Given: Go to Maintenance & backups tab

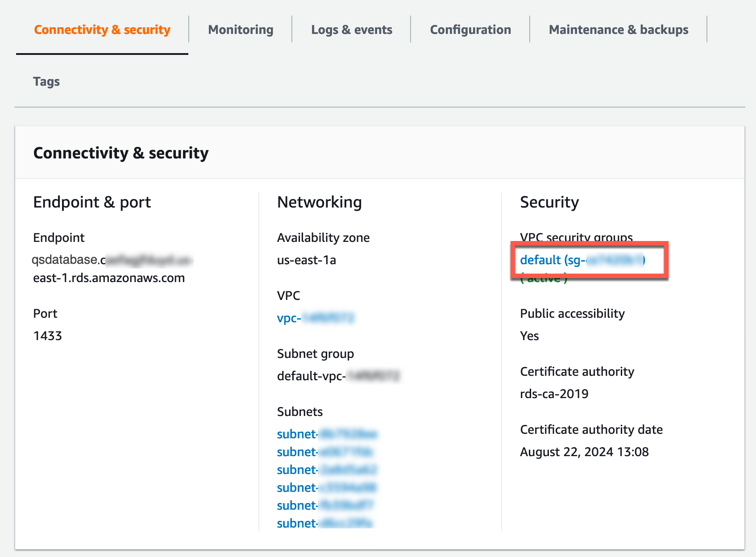Looking at the screenshot, I should tap(618, 30).
